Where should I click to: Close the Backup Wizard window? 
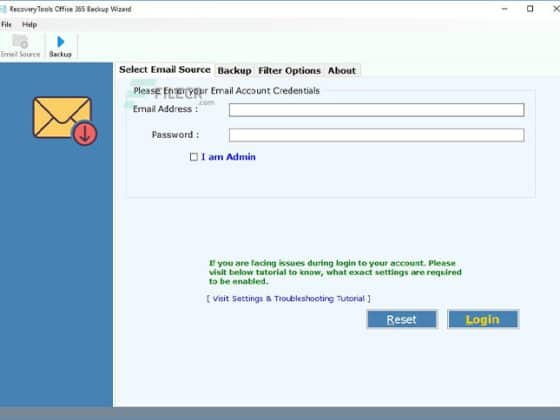pos(556,9)
